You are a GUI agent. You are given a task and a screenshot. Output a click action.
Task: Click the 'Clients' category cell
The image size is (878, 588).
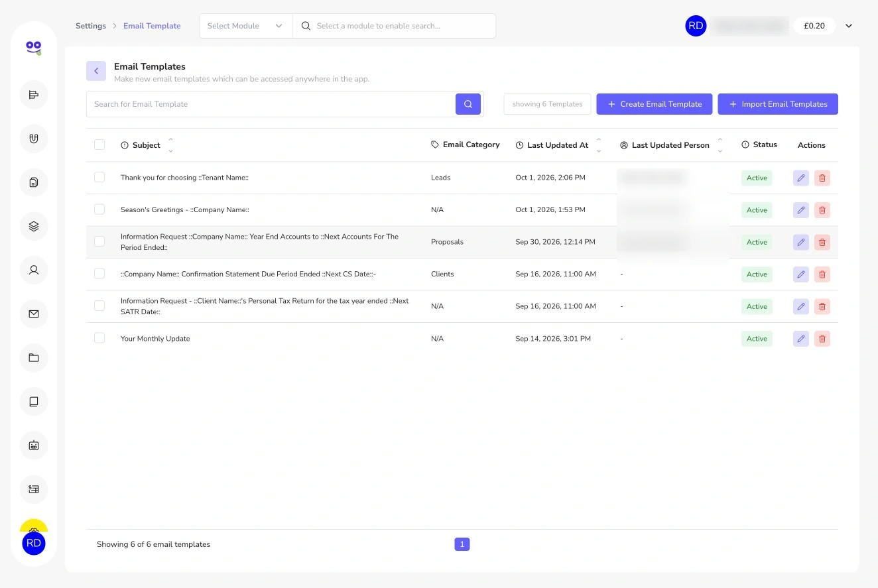point(442,274)
